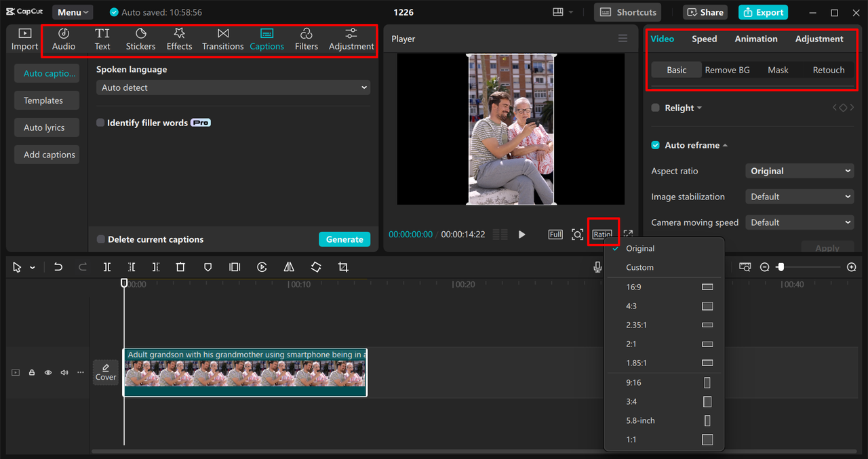
Task: Click the Rotate clip icon
Action: tap(316, 267)
